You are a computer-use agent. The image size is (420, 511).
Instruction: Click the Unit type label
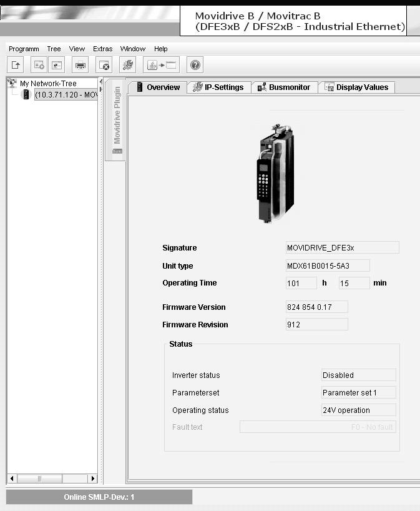click(177, 266)
